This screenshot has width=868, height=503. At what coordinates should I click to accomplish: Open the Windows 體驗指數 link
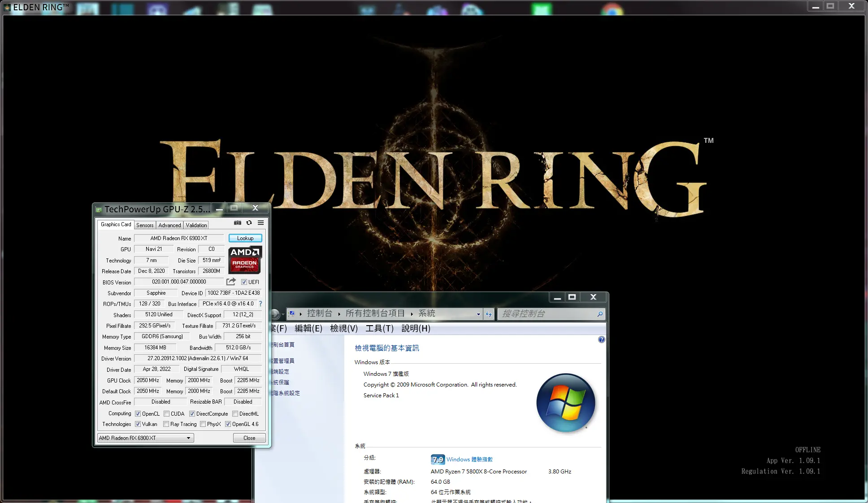469,460
